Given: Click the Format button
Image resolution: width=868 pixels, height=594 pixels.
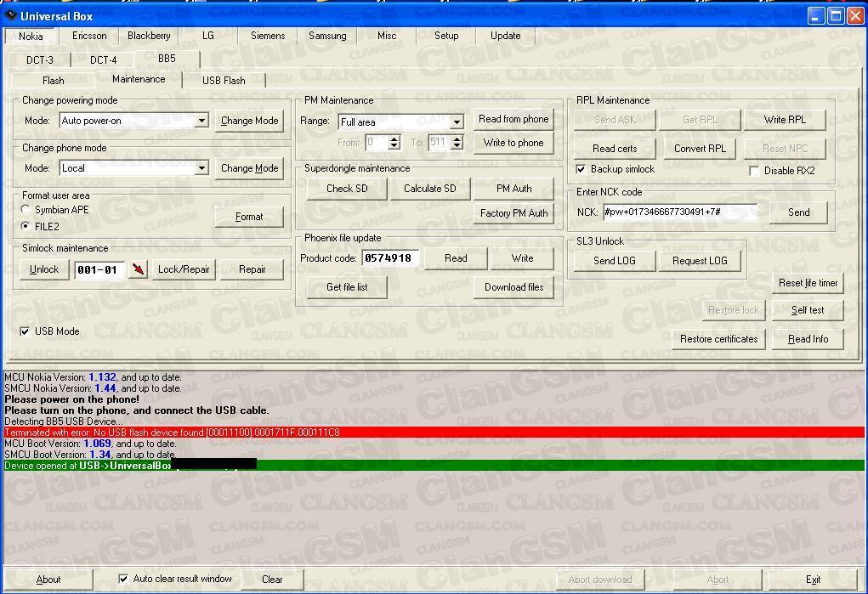Looking at the screenshot, I should pyautogui.click(x=249, y=217).
